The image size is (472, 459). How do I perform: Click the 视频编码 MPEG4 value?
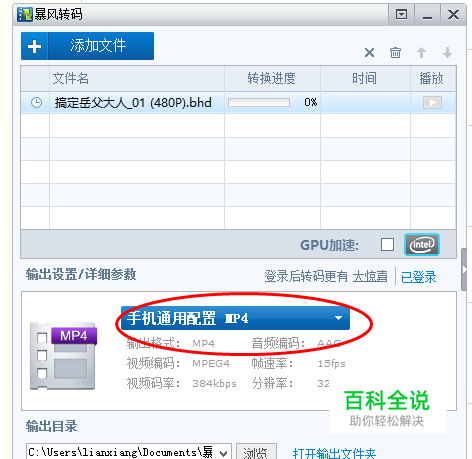(211, 363)
